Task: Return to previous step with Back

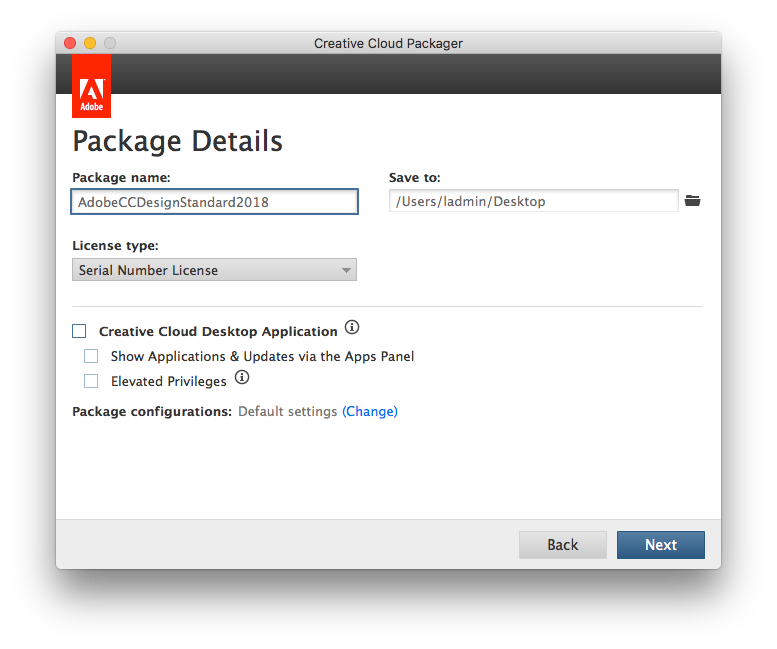Action: point(562,545)
